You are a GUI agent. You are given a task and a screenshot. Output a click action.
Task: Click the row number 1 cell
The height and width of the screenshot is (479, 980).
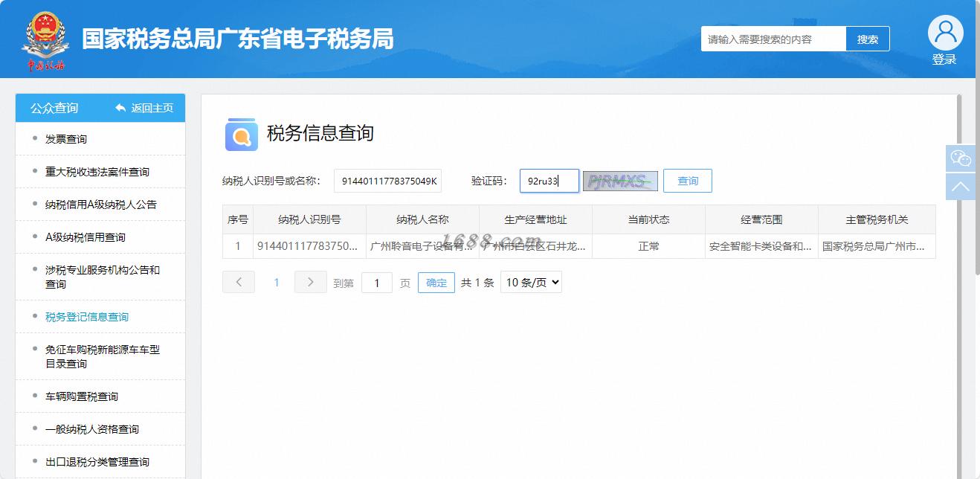pyautogui.click(x=238, y=246)
